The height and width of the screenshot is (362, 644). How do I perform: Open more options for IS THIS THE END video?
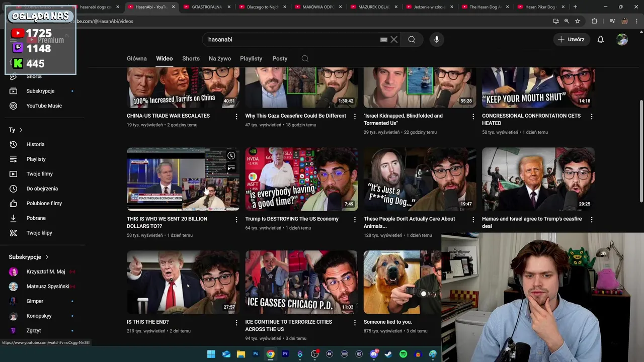pos(236,322)
